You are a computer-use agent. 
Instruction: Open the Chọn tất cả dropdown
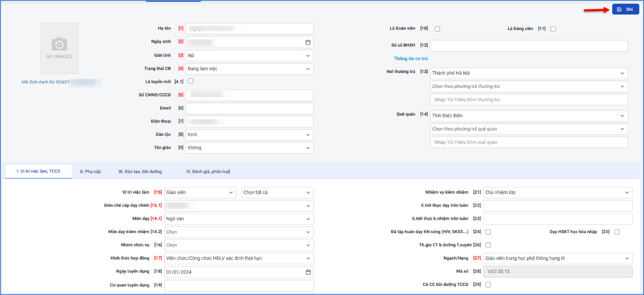coord(278,192)
